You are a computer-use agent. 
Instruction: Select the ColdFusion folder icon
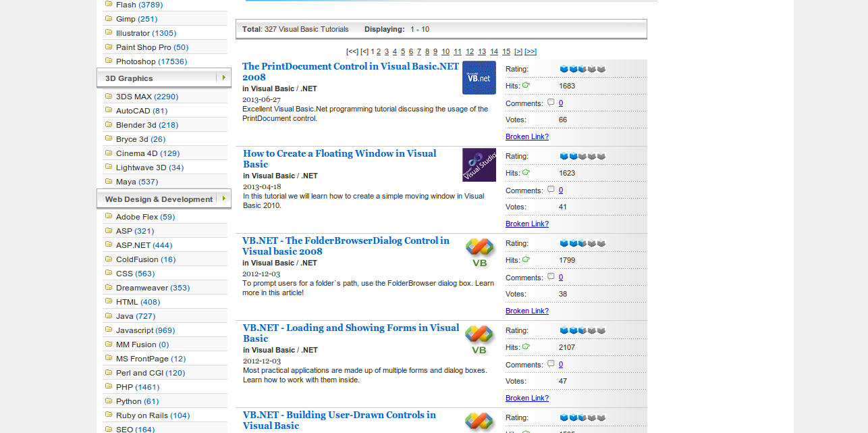tap(109, 259)
